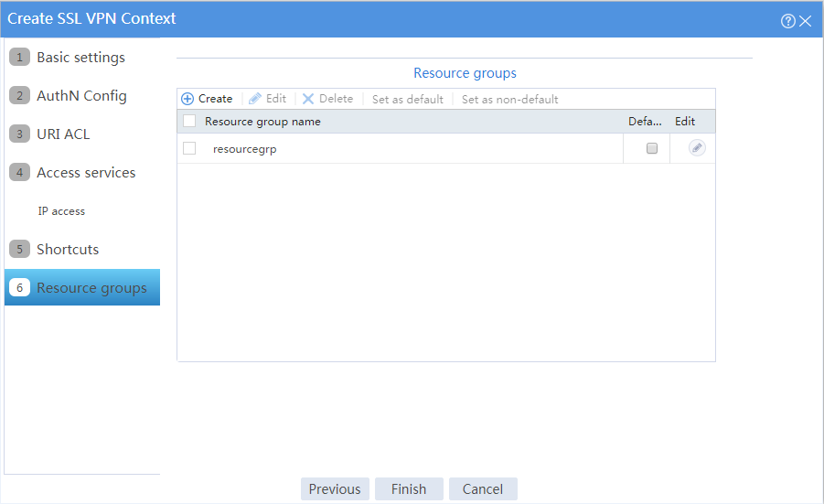This screenshot has height=504, width=824.
Task: Click the Resource groups section heading
Action: (x=465, y=73)
